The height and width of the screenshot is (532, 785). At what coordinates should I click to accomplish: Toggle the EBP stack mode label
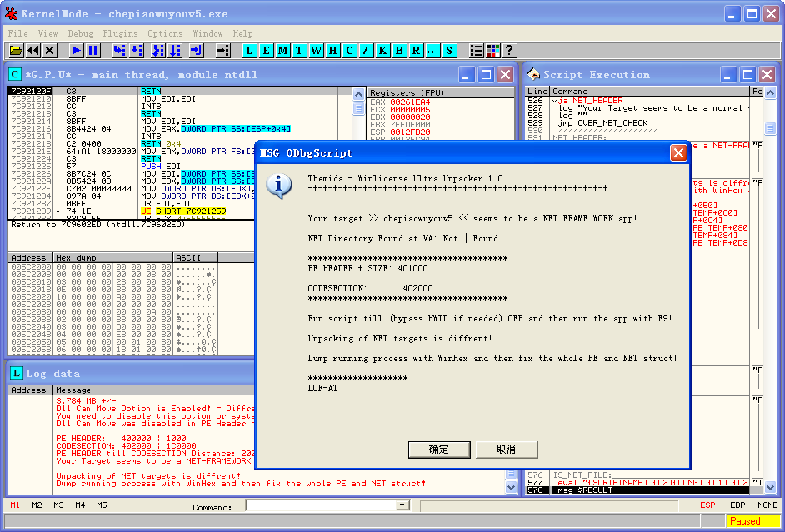(x=737, y=505)
